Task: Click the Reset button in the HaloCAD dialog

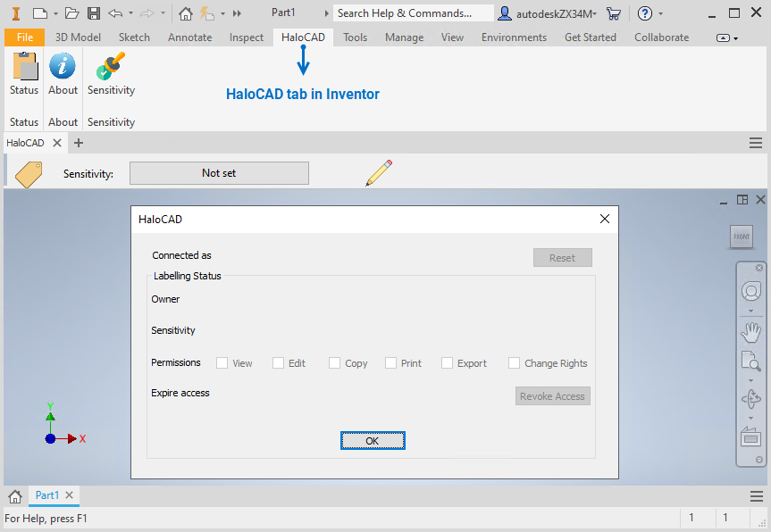Action: coord(562,257)
